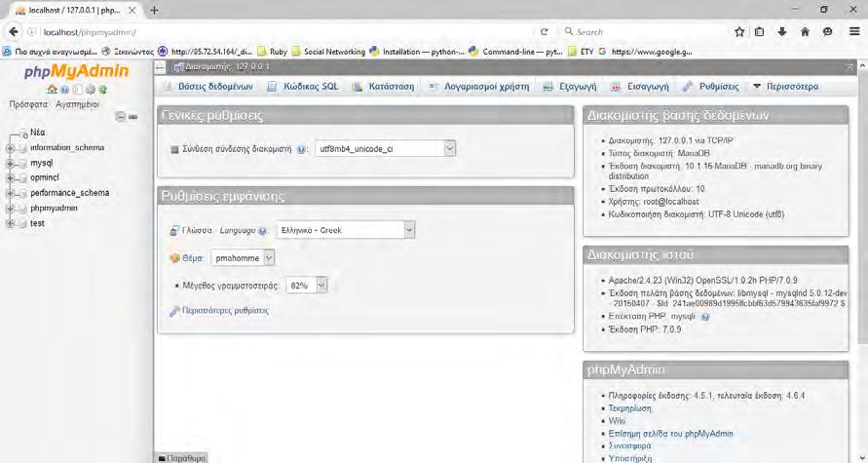The image size is (868, 463).
Task: Go back with browser back arrow
Action: pos(14,32)
